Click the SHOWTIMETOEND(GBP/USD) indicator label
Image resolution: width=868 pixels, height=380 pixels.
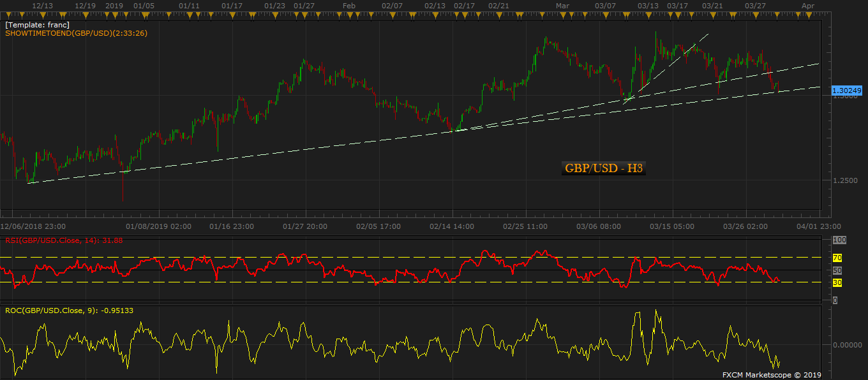76,33
